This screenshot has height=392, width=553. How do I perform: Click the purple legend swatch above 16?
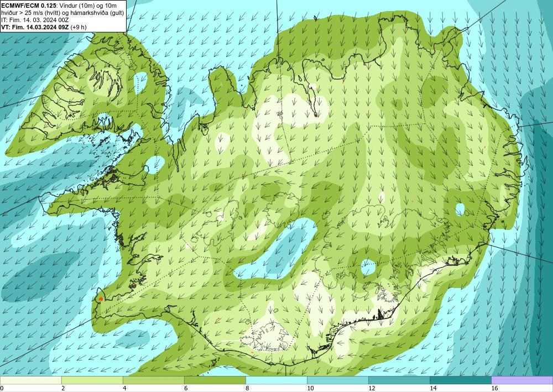pyautogui.click(x=522, y=380)
